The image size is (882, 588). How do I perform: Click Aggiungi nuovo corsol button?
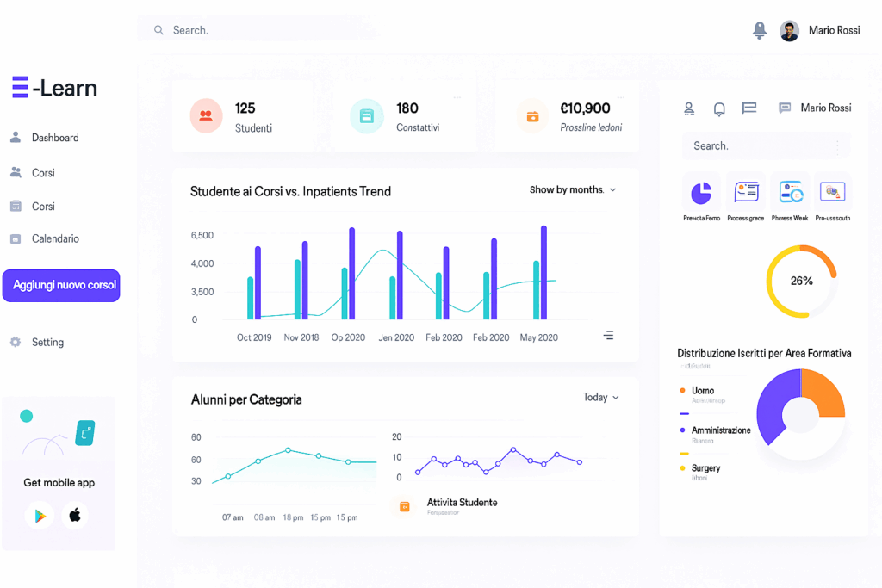click(61, 285)
